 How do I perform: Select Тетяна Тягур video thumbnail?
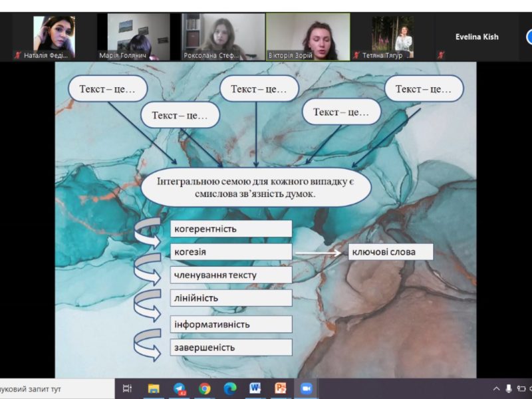[392, 37]
